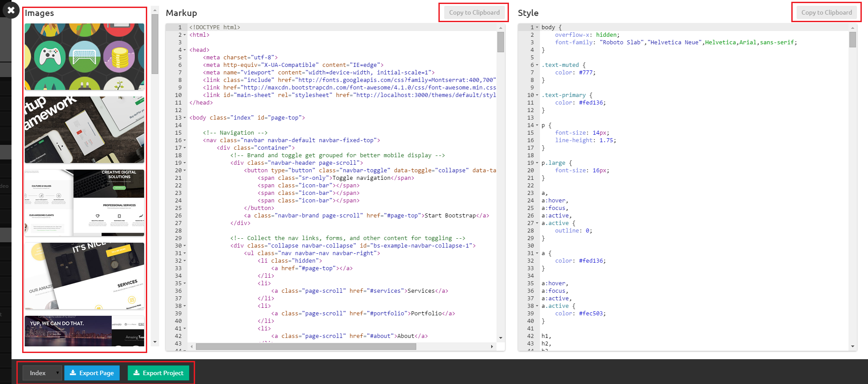Image resolution: width=868 pixels, height=384 pixels.
Task: Open the Index page dropdown
Action: point(42,373)
